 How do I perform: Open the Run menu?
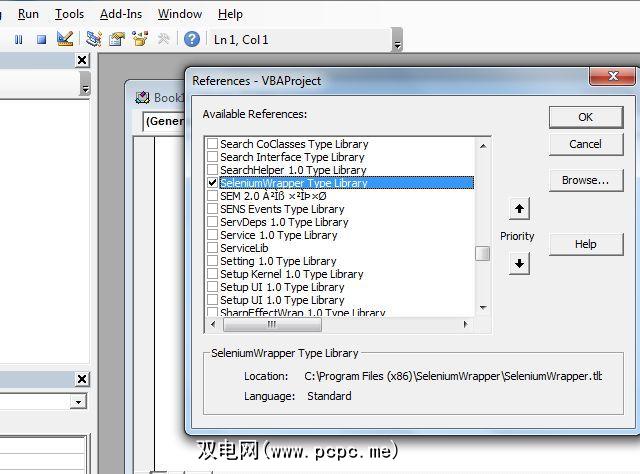click(28, 14)
